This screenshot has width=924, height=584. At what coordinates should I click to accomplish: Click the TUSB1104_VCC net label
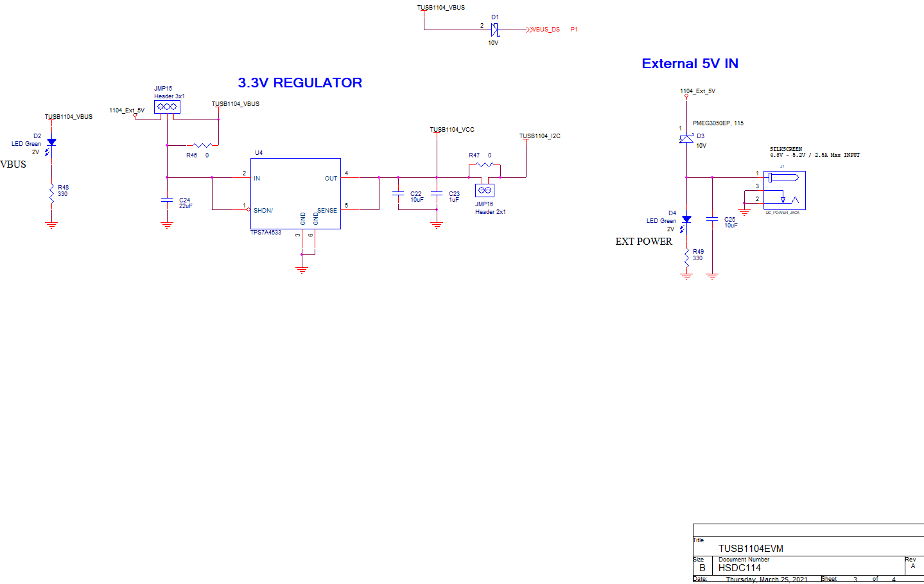(x=452, y=129)
